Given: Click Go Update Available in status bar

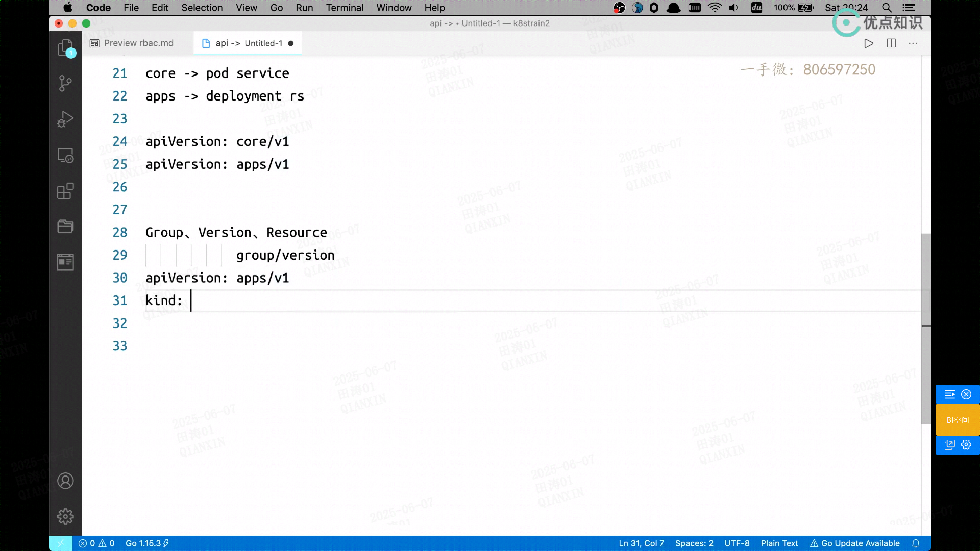Looking at the screenshot, I should pyautogui.click(x=855, y=543).
